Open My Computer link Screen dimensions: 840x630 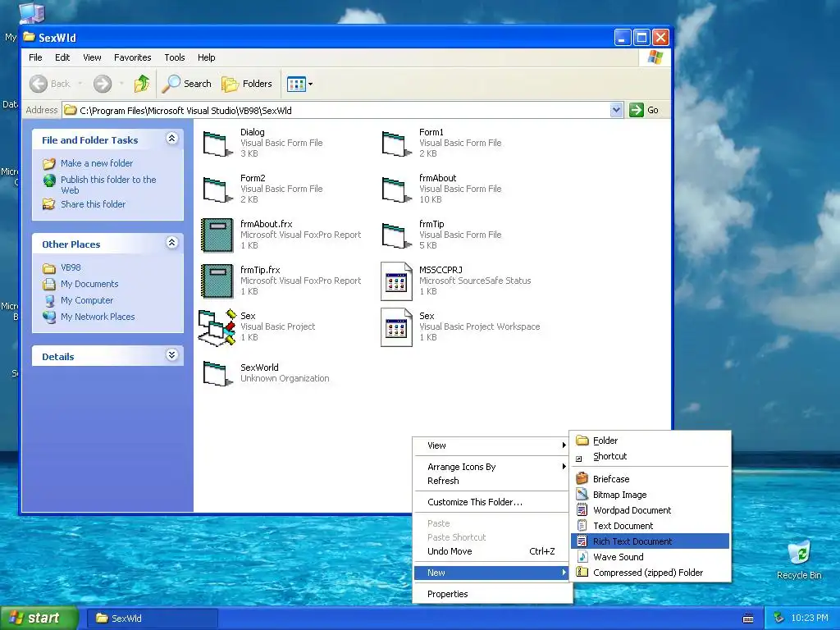[87, 300]
